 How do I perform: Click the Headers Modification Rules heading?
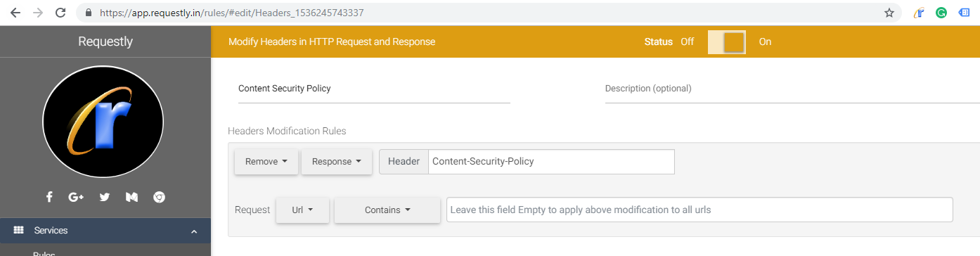287,131
